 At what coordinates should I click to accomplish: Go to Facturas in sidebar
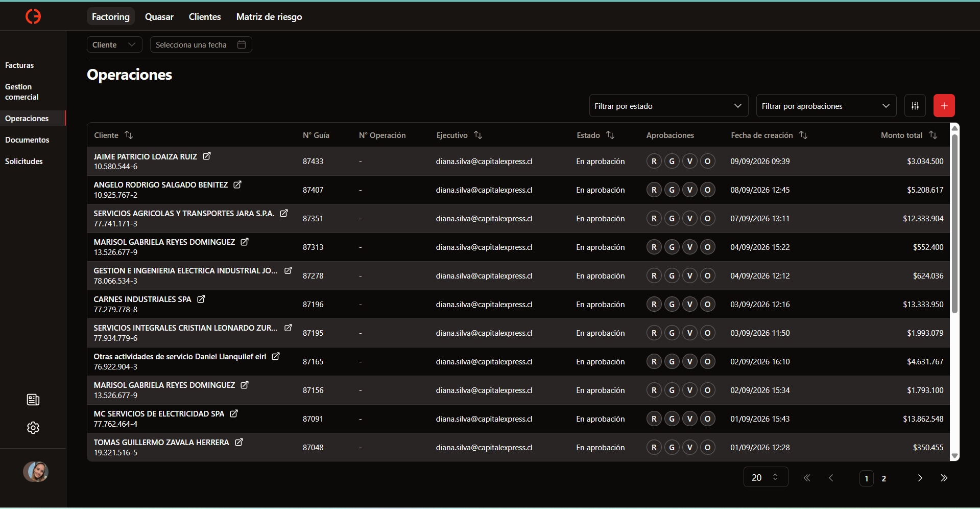(x=19, y=65)
